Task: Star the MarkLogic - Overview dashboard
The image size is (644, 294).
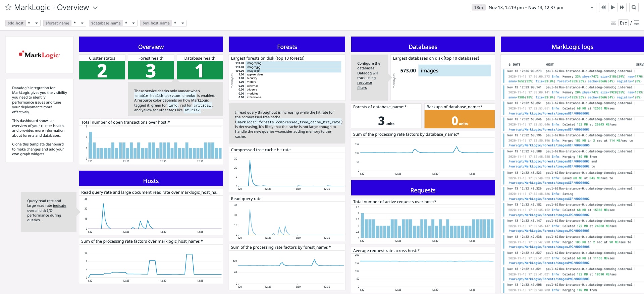Action: click(x=8, y=7)
